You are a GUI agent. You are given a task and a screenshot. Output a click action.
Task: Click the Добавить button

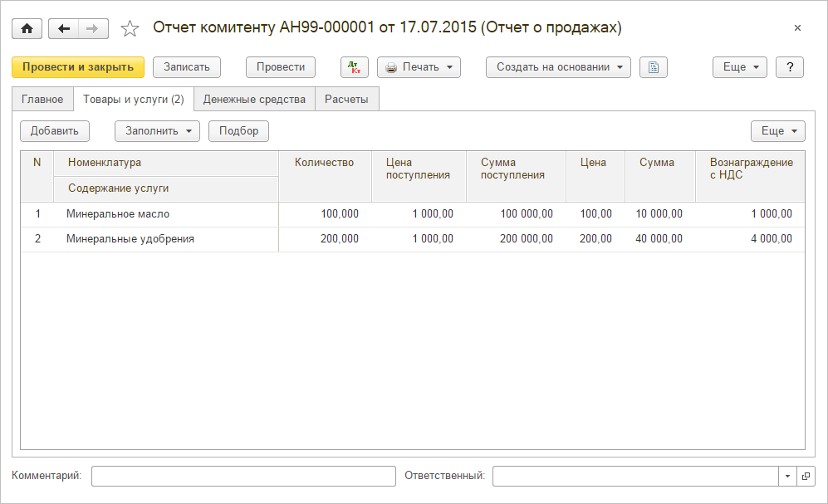pos(54,131)
